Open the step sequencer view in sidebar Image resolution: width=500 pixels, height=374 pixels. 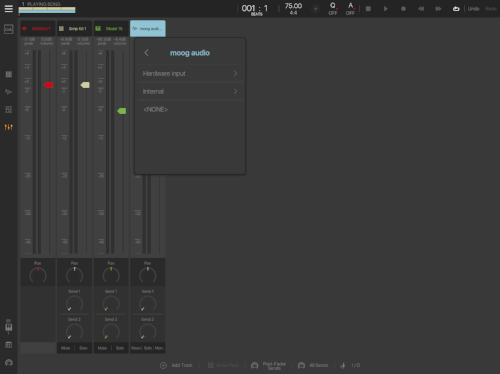click(9, 109)
